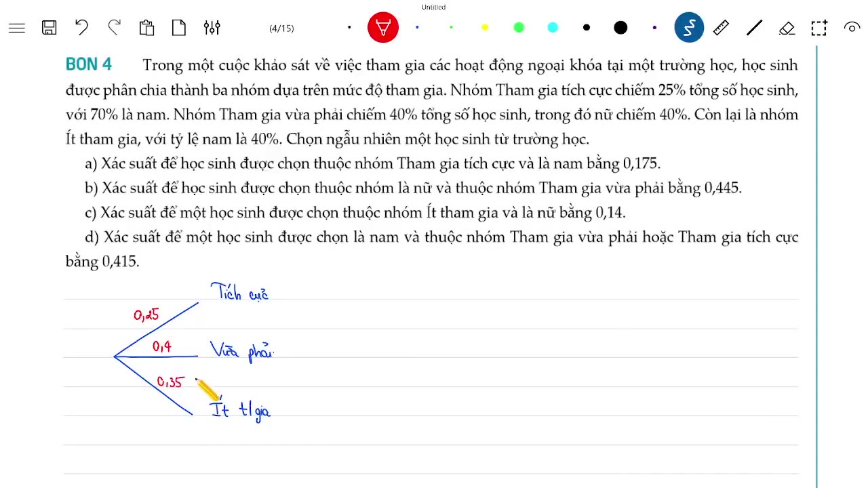This screenshot has width=868, height=488.
Task: Click the blue vertical scrollbar on the right
Action: pos(816,266)
